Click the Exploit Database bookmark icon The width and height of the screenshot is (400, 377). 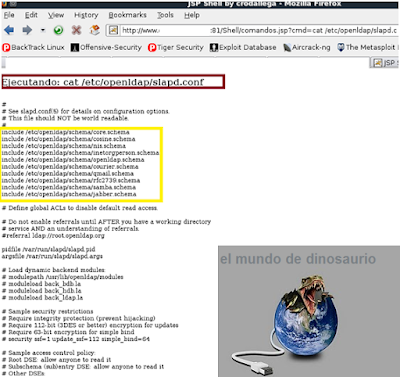[214, 48]
